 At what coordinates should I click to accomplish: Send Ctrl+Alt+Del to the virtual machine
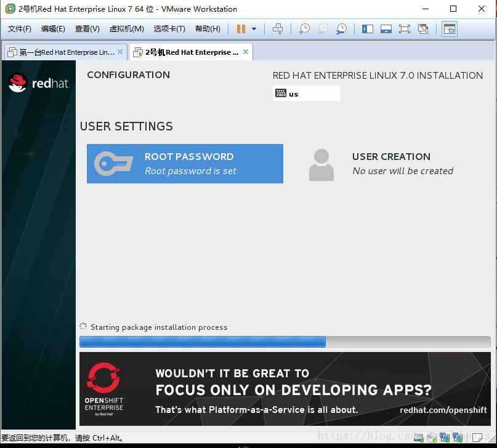[278, 29]
